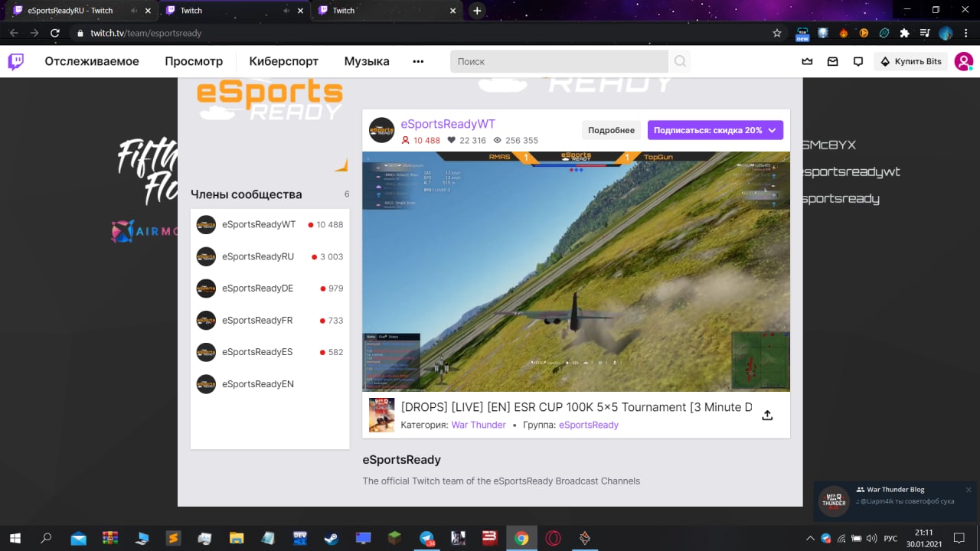The height and width of the screenshot is (551, 980).
Task: Bookmark this page with the star icon
Action: [777, 33]
